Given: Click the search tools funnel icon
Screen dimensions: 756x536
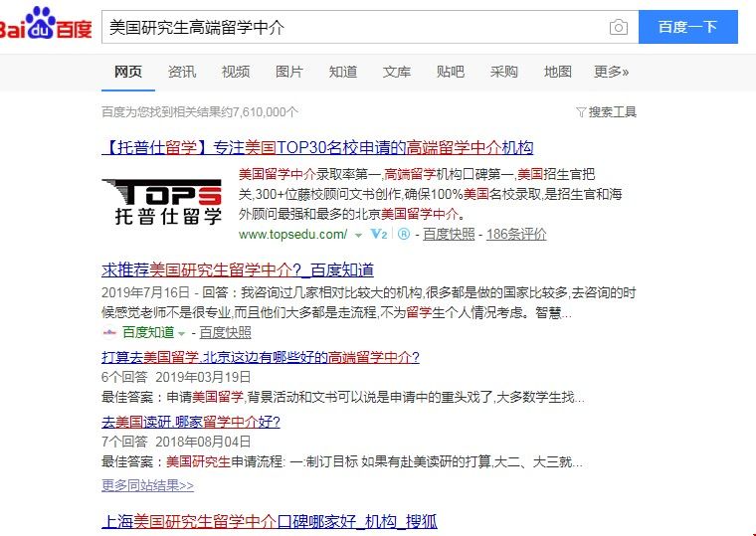Looking at the screenshot, I should pos(581,112).
